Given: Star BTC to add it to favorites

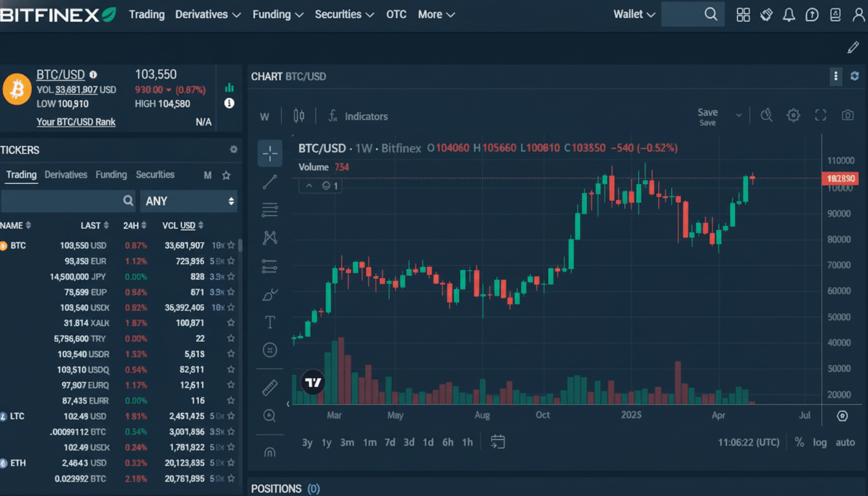Looking at the screenshot, I should click(x=230, y=245).
